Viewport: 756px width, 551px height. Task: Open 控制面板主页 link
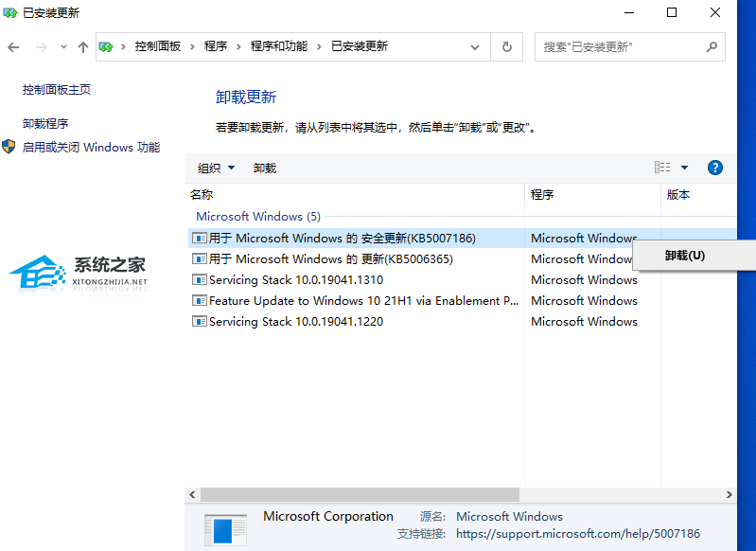(57, 90)
